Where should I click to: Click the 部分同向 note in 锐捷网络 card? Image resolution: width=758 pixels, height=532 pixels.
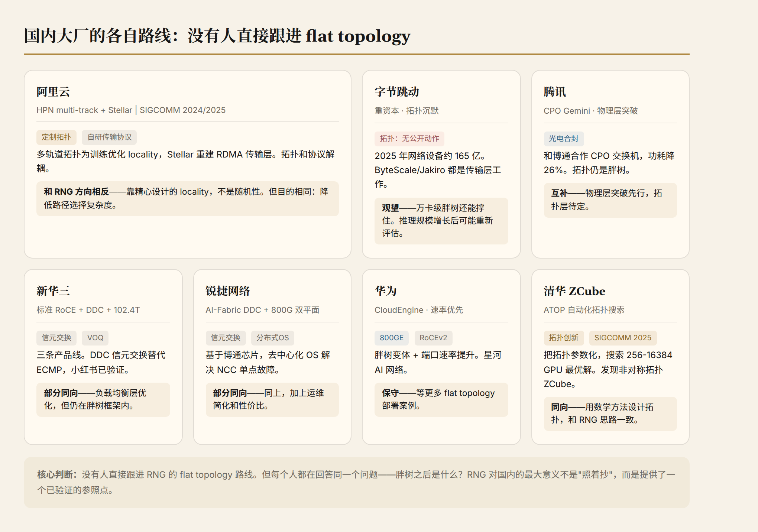coord(272,399)
